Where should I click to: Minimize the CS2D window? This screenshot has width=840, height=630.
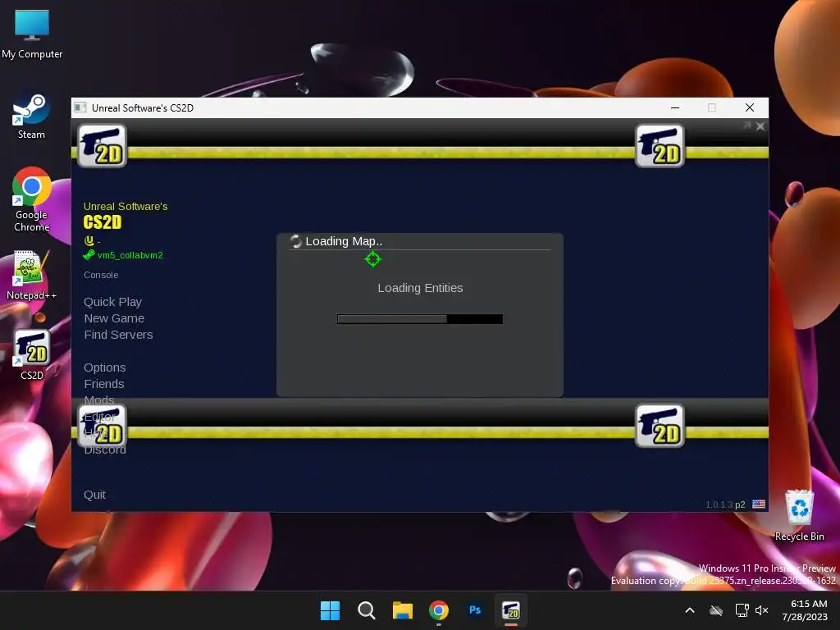point(675,107)
